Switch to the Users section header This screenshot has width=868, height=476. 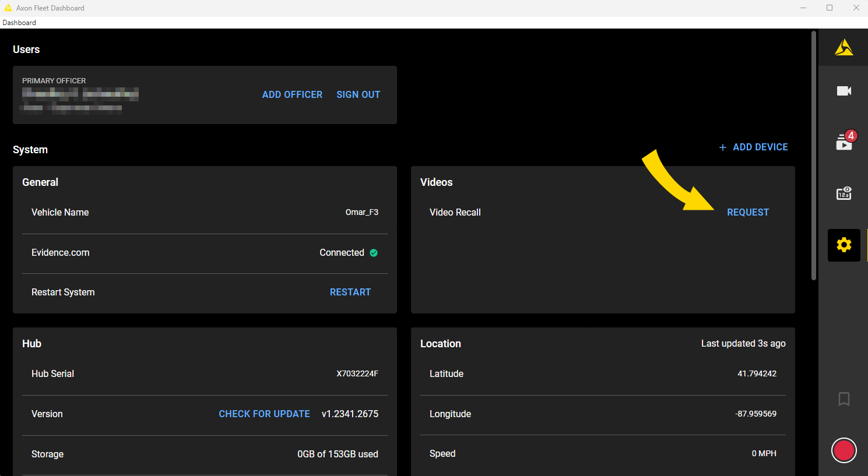coord(26,50)
